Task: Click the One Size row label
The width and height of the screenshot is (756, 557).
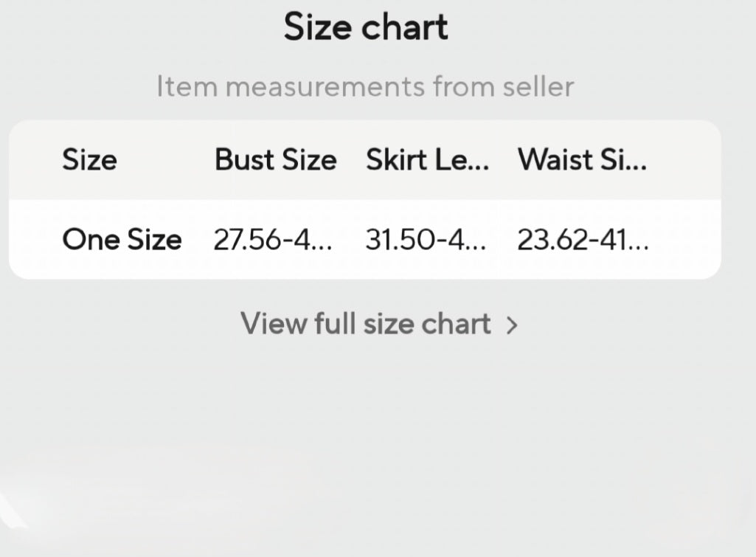Action: click(x=122, y=240)
